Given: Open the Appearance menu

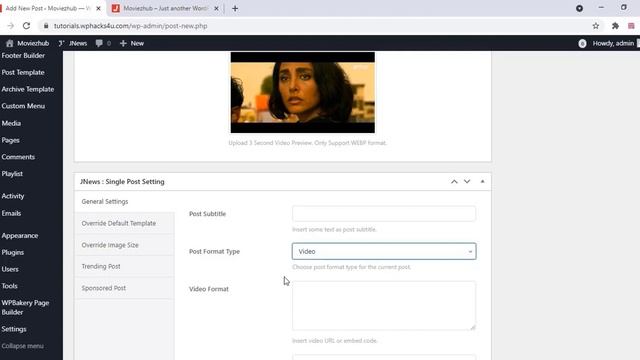Looking at the screenshot, I should (x=20, y=236).
